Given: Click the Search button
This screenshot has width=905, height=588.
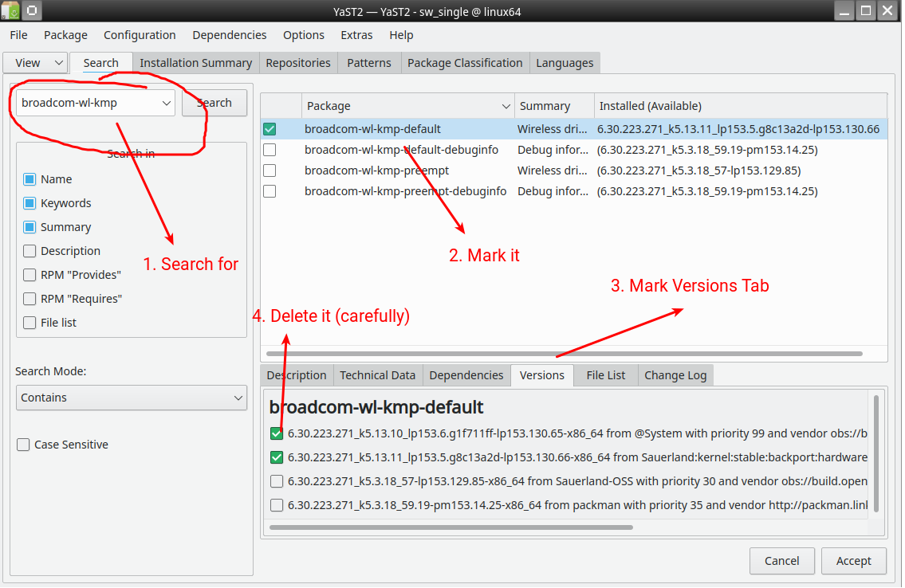Looking at the screenshot, I should coord(214,104).
